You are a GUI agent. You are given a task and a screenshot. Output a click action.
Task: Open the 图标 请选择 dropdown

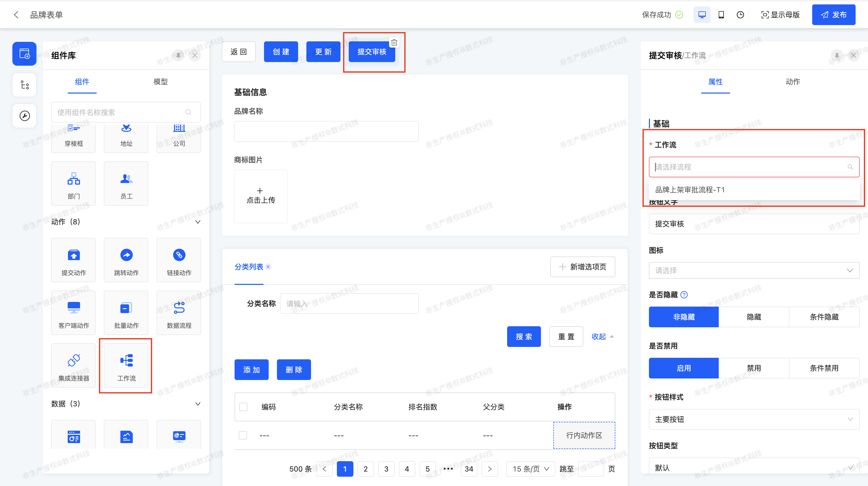pyautogui.click(x=754, y=270)
